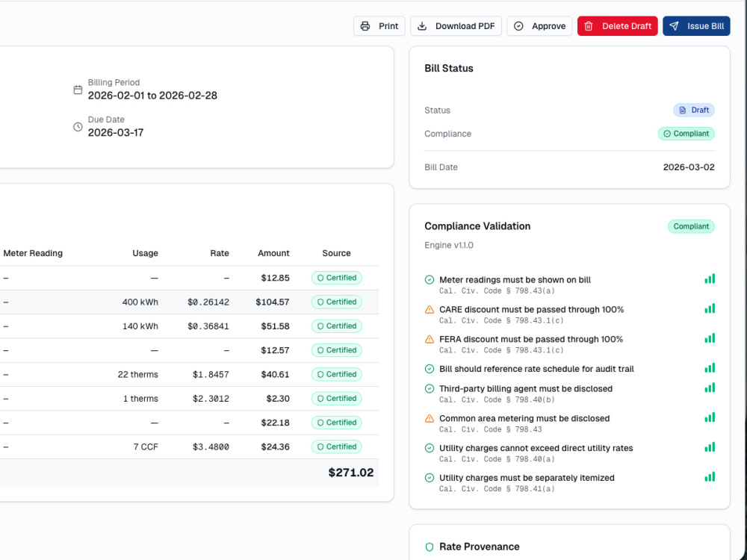
Task: Issue the bill
Action: coord(696,26)
